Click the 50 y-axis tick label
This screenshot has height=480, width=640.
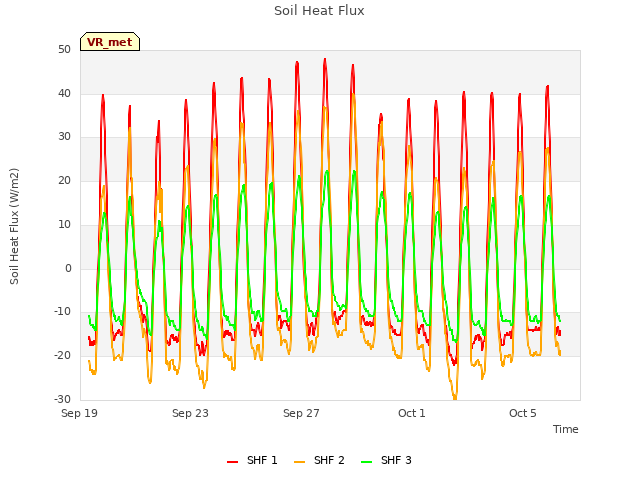pos(64,49)
